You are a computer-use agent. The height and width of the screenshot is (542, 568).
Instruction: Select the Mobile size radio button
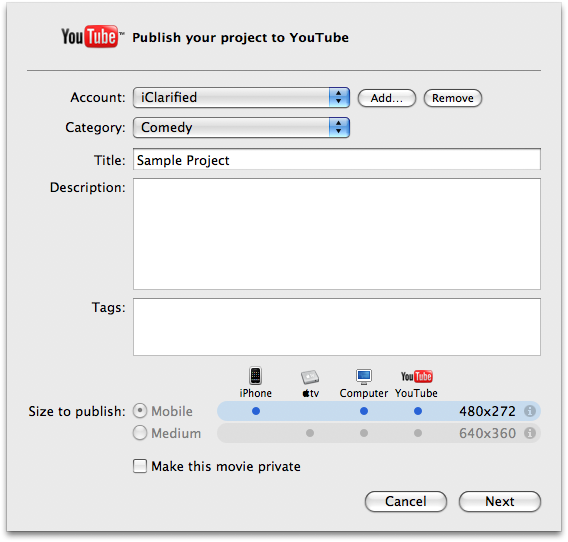(x=140, y=411)
